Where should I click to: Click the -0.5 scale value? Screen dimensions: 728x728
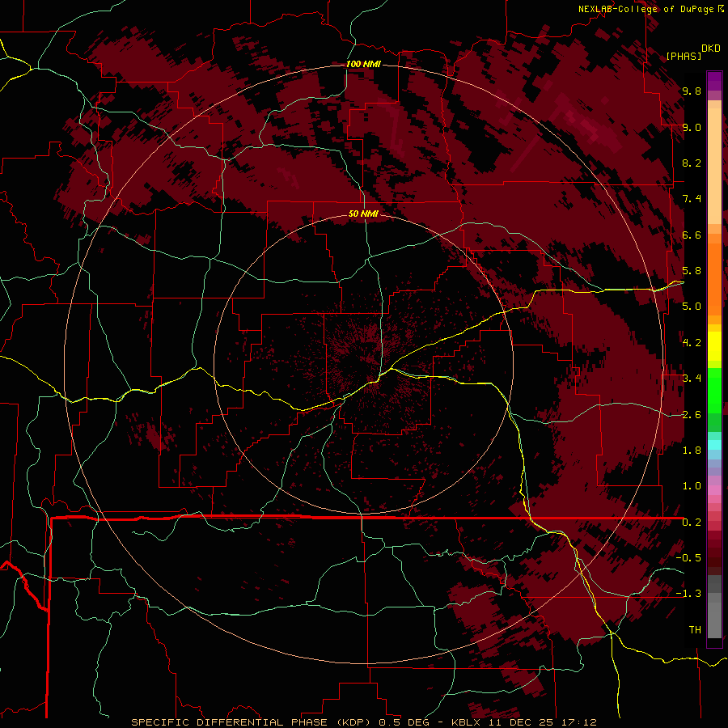(x=688, y=558)
